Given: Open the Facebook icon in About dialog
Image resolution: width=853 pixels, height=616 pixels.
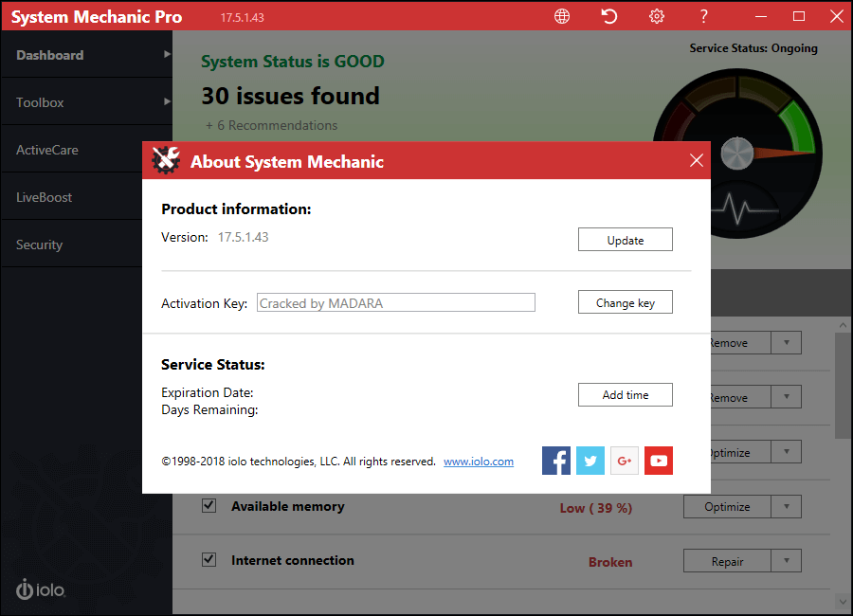Looking at the screenshot, I should (x=556, y=461).
